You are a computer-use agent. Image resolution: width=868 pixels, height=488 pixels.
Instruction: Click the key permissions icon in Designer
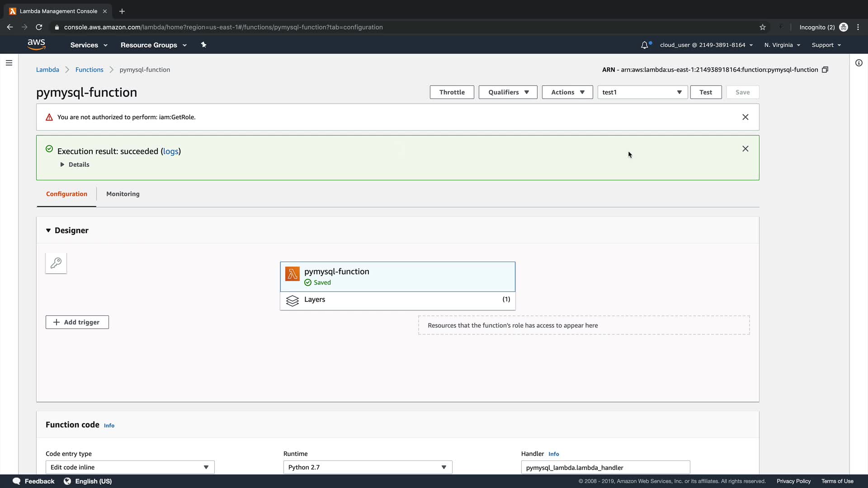tap(56, 263)
